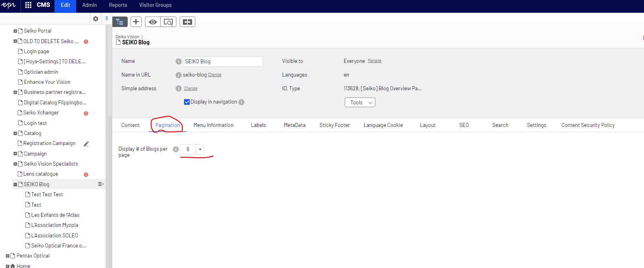
Task: Click the compare versions icon
Action: point(187,22)
